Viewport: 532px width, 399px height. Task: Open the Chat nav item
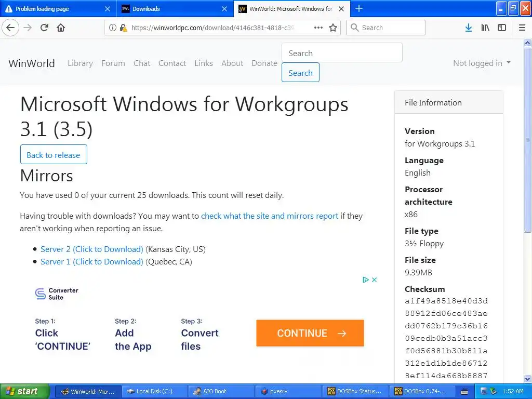pyautogui.click(x=142, y=63)
